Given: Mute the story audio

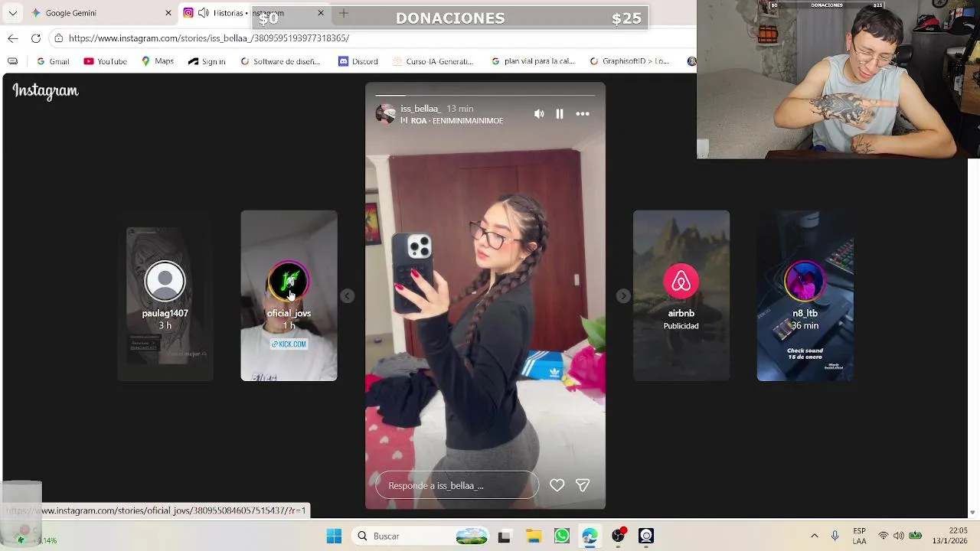Looking at the screenshot, I should coord(539,114).
